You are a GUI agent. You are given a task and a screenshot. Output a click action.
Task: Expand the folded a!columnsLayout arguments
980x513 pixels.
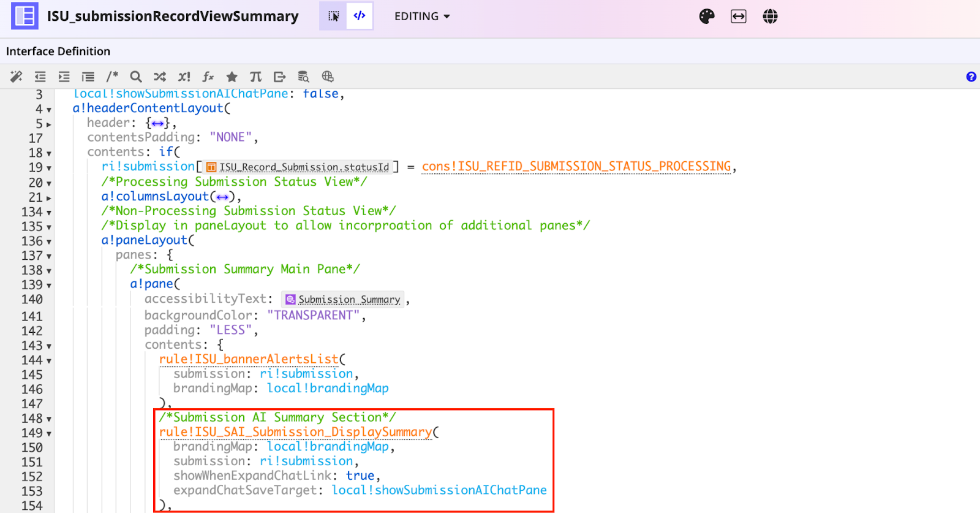pyautogui.click(x=222, y=197)
